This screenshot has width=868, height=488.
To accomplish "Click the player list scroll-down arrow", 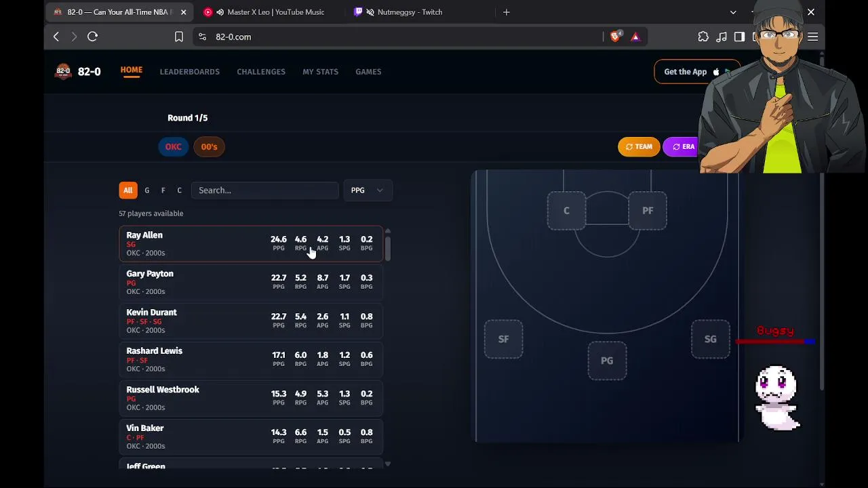I will (x=388, y=464).
